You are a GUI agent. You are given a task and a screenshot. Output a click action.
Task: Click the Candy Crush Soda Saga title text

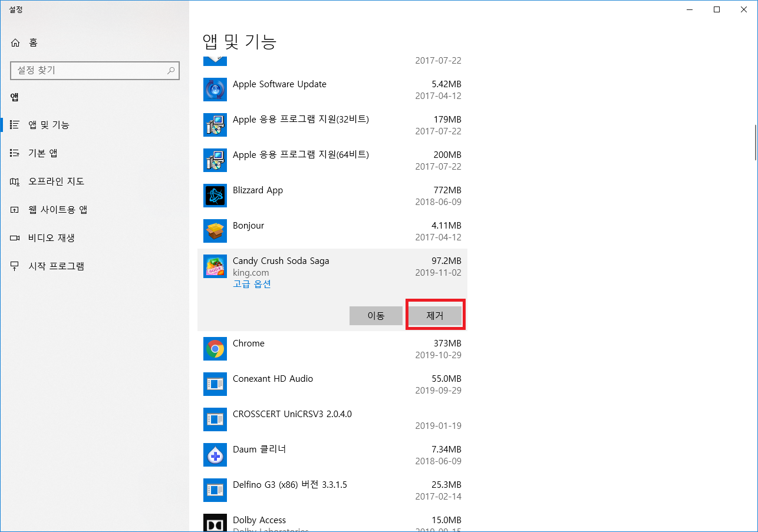tap(281, 261)
